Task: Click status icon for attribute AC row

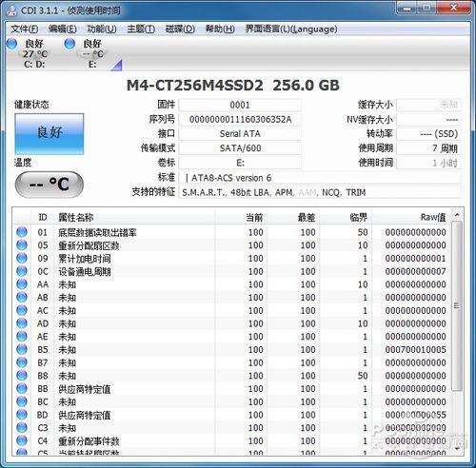Action: coord(22,310)
